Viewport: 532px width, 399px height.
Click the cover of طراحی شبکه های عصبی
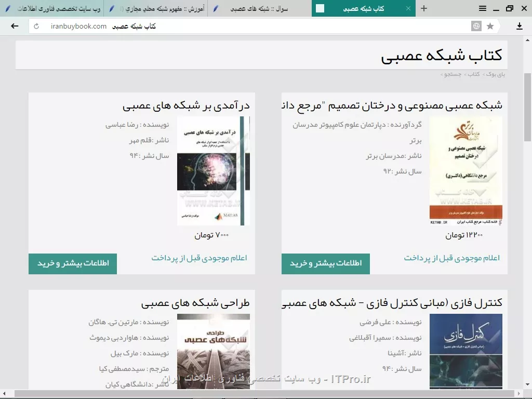(x=214, y=351)
